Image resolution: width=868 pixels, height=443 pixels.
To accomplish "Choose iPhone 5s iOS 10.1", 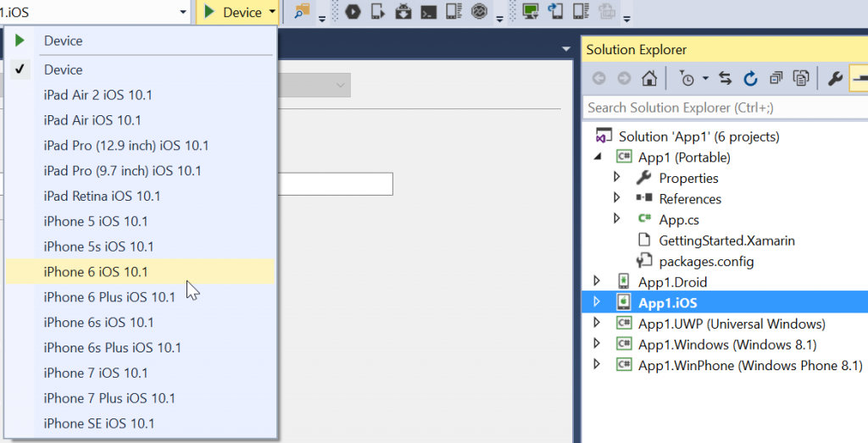I will [141, 246].
